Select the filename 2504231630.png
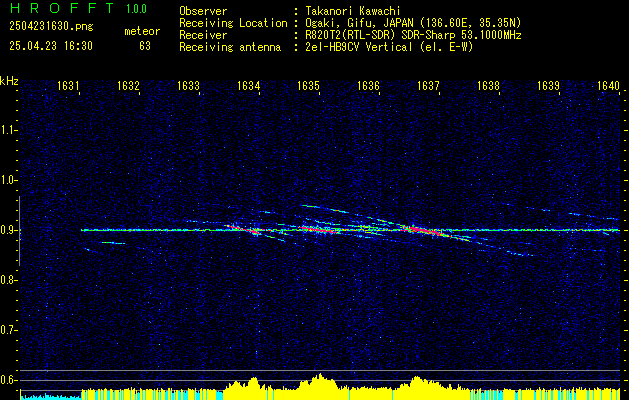 coord(51,27)
